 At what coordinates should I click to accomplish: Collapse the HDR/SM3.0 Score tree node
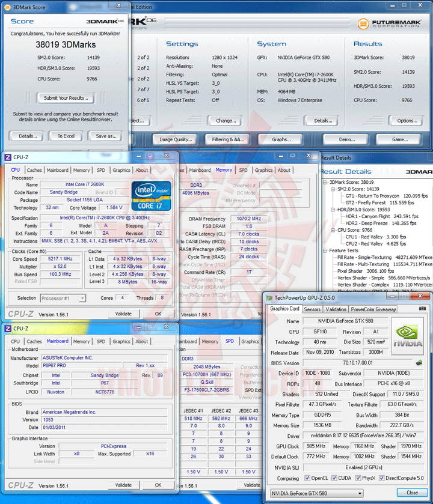333,210
